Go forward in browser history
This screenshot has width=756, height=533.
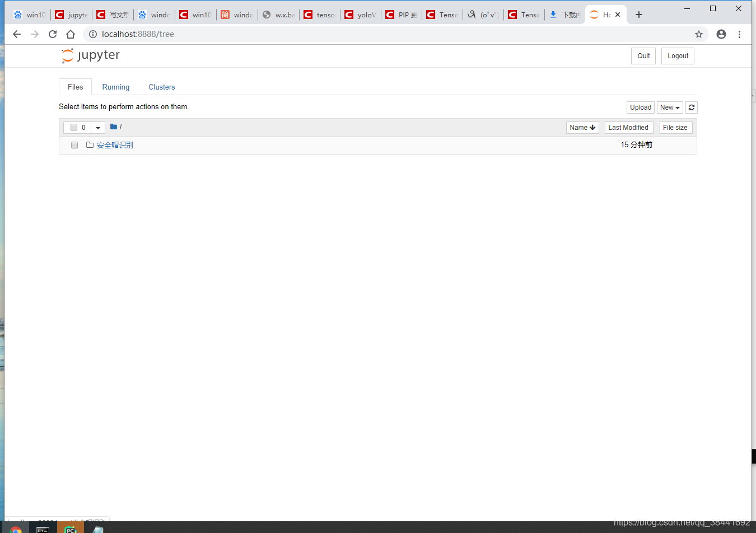tap(35, 34)
